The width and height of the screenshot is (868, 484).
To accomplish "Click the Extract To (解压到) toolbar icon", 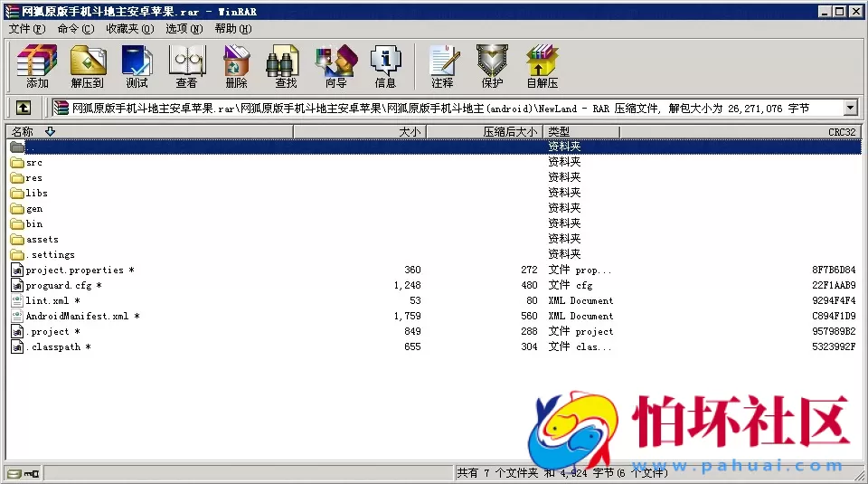I will coord(88,66).
